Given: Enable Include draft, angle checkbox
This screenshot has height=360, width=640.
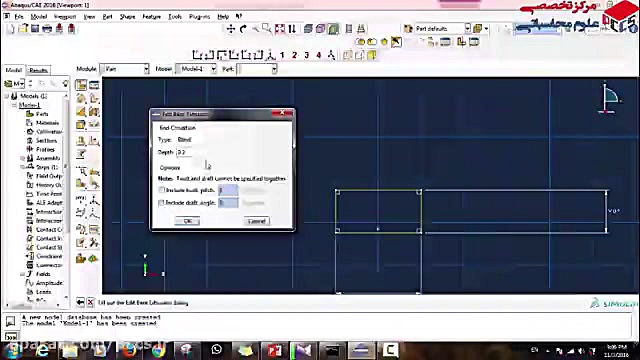Looking at the screenshot, I should click(162, 202).
